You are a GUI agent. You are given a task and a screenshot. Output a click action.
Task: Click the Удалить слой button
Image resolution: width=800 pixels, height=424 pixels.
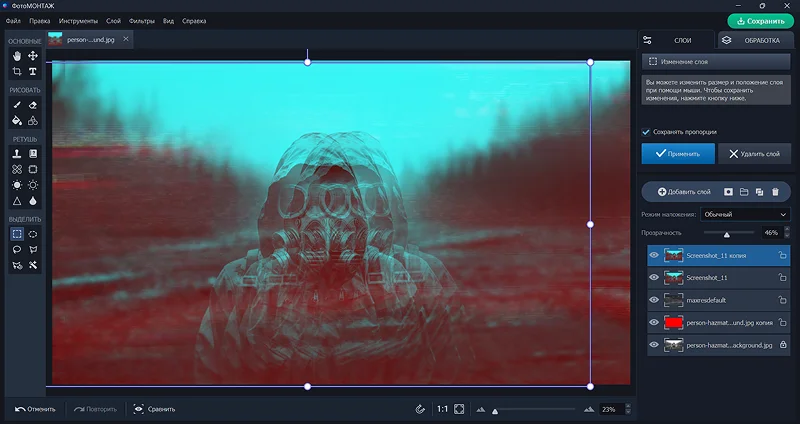[x=754, y=154]
